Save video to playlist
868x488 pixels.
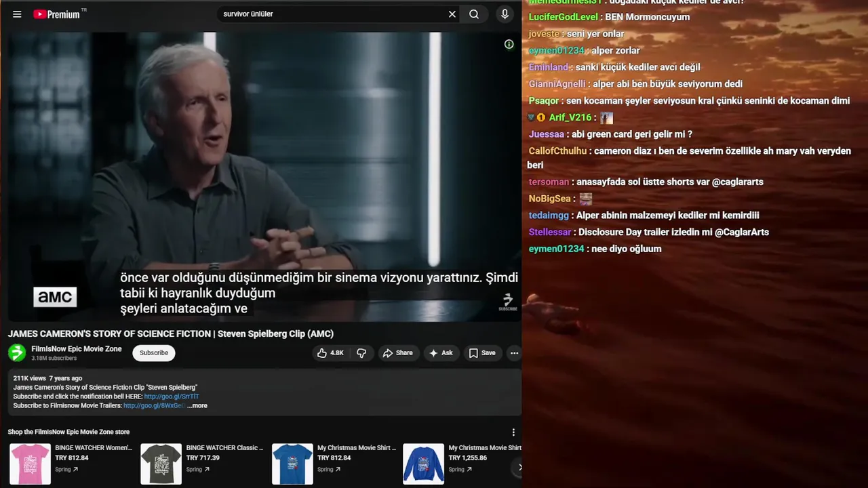(x=482, y=353)
